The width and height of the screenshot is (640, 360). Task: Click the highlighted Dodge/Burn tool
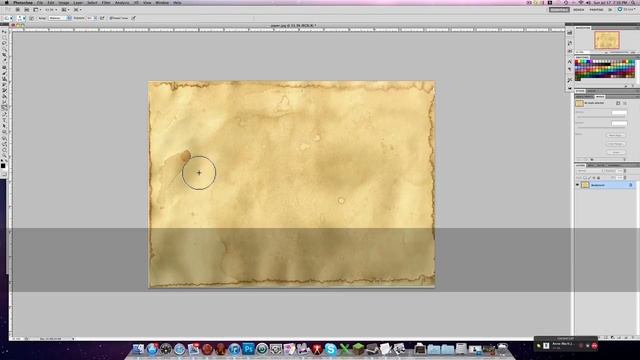[x=4, y=107]
